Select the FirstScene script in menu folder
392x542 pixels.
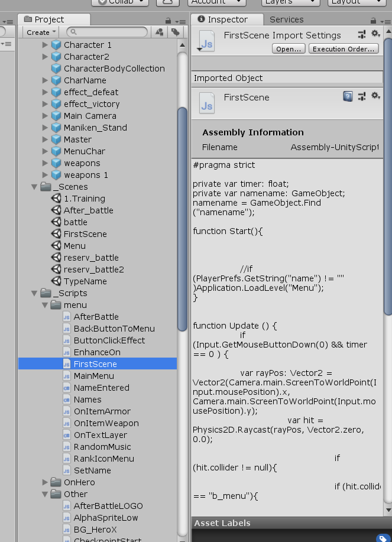(98, 364)
